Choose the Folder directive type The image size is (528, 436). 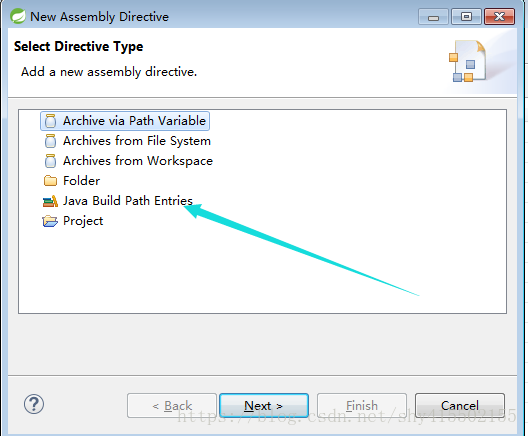[72, 181]
